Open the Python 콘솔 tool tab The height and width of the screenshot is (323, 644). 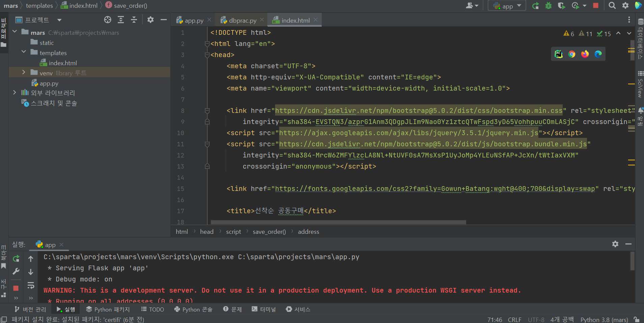193,309
